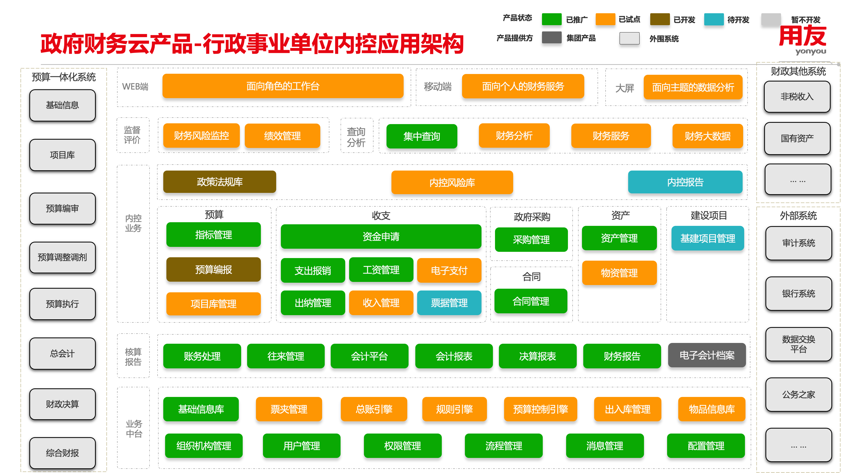Open the 合同管理 box
Image resolution: width=868 pixels, height=473 pixels.
coord(531,301)
